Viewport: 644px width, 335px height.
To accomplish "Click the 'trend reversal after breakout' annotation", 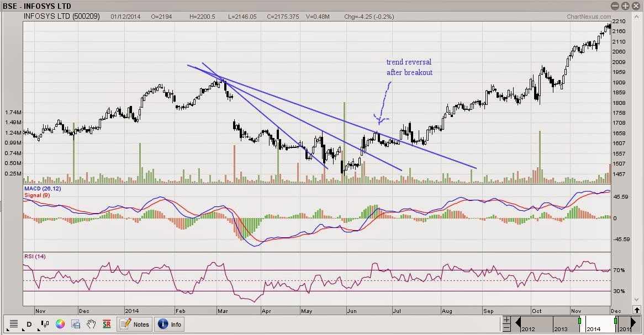I will click(x=409, y=67).
